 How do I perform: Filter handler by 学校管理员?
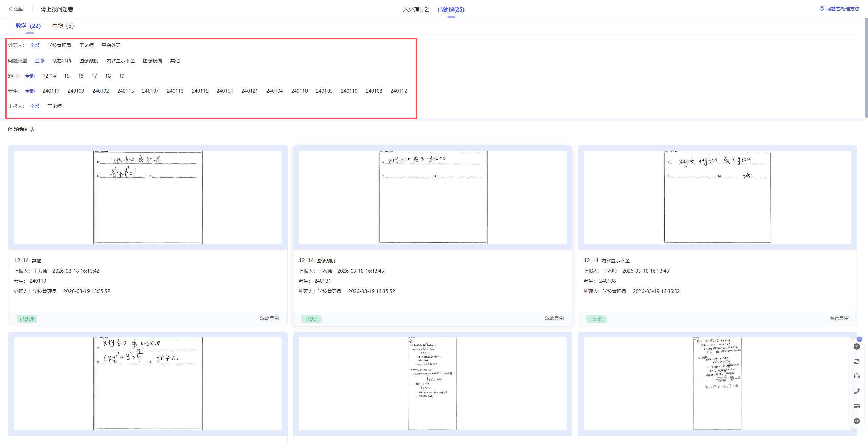[x=59, y=45]
